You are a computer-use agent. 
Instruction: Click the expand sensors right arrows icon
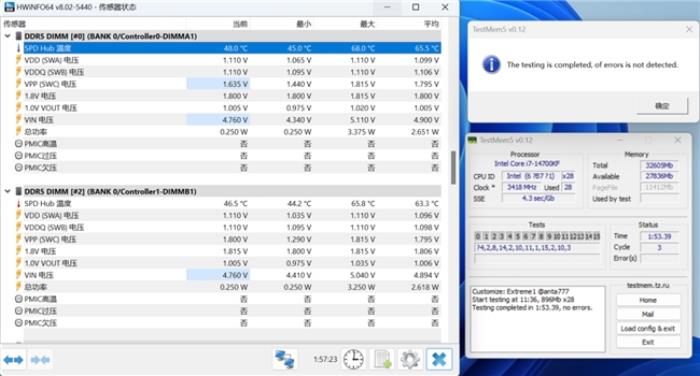tap(13, 359)
